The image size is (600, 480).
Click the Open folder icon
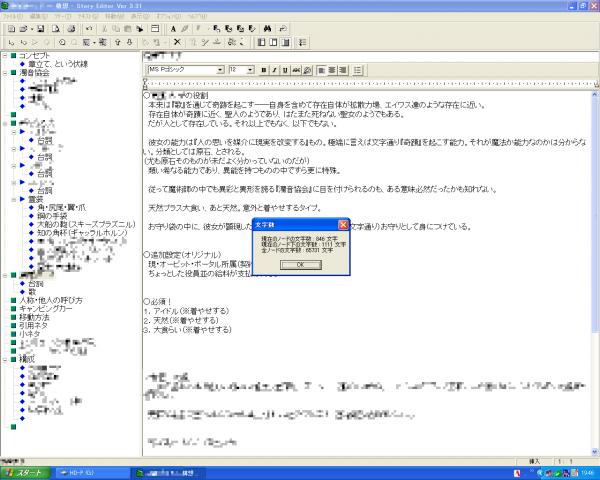click(23, 29)
